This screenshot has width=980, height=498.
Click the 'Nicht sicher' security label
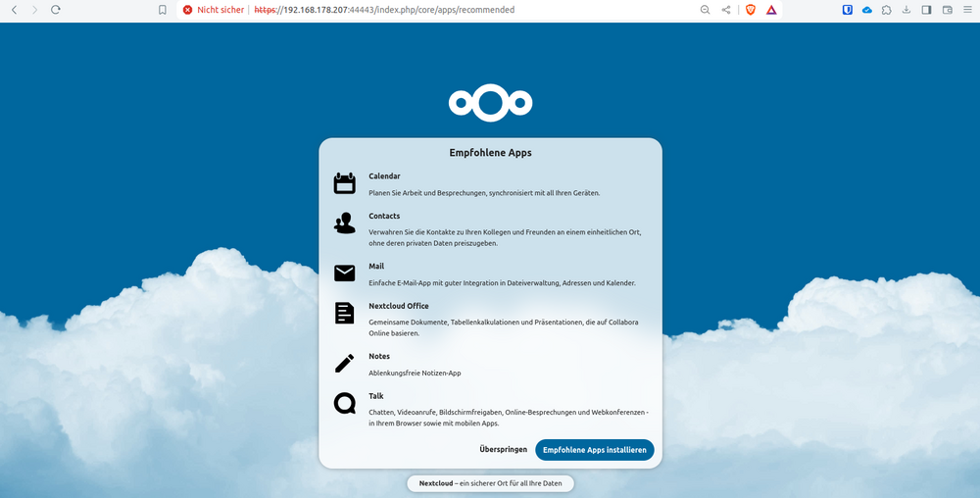pyautogui.click(x=220, y=10)
